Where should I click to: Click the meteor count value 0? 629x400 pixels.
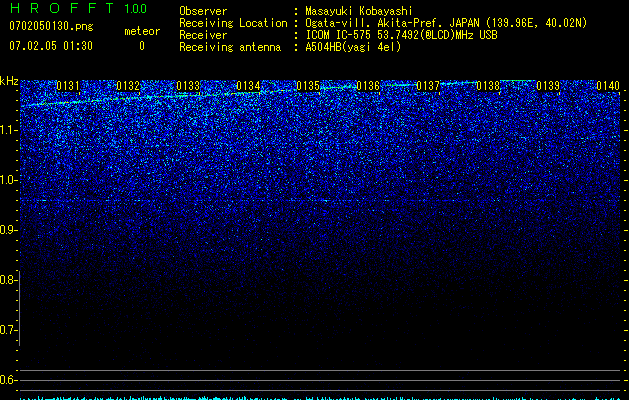(142, 46)
